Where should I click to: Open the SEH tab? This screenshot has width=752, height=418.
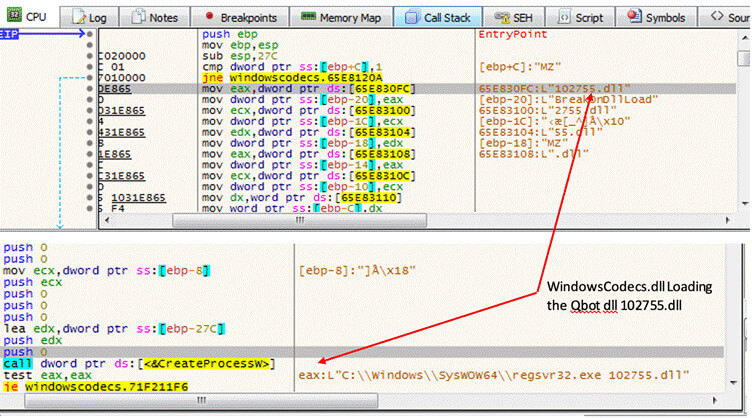[514, 17]
